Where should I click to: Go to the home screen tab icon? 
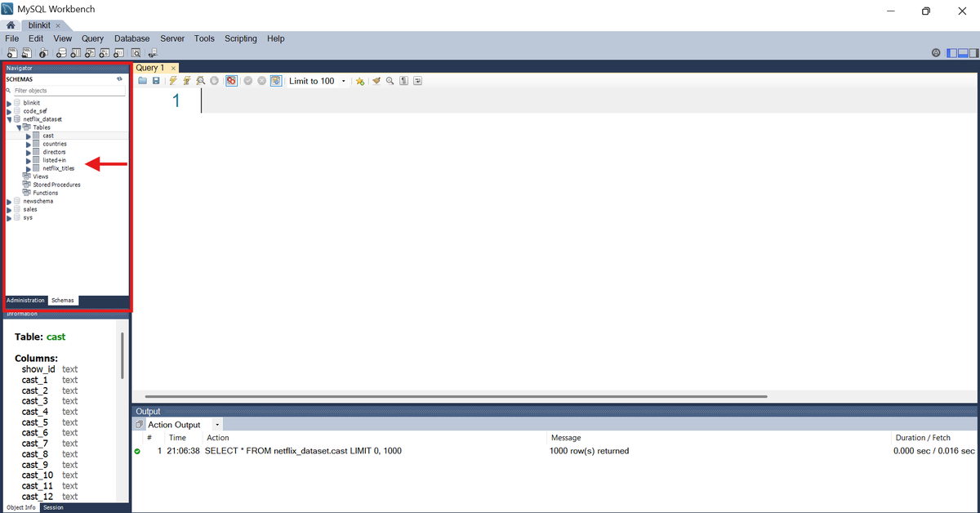11,25
